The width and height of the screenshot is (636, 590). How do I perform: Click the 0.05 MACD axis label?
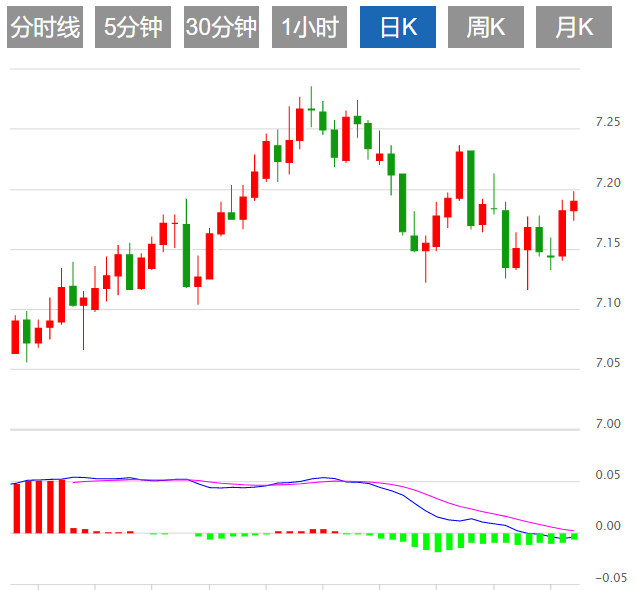(608, 475)
